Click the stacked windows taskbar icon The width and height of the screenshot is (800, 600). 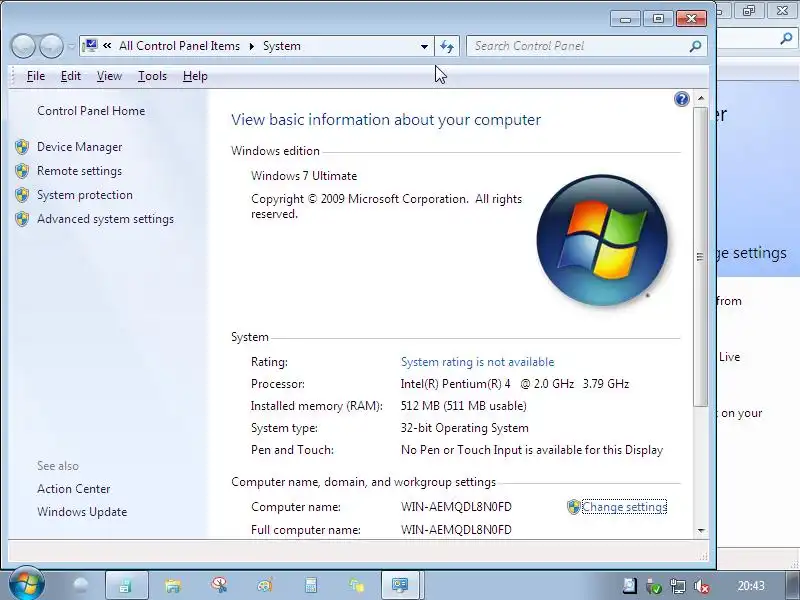(x=357, y=585)
